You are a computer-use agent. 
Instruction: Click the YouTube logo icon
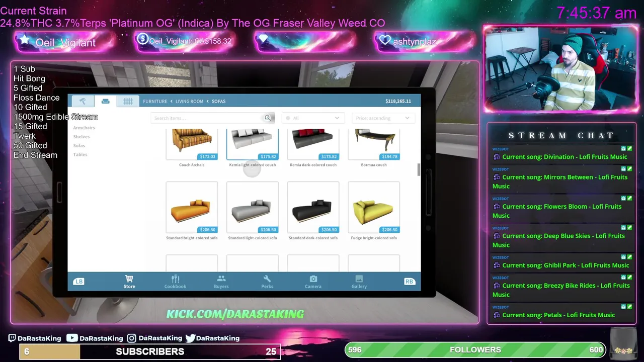click(x=72, y=338)
